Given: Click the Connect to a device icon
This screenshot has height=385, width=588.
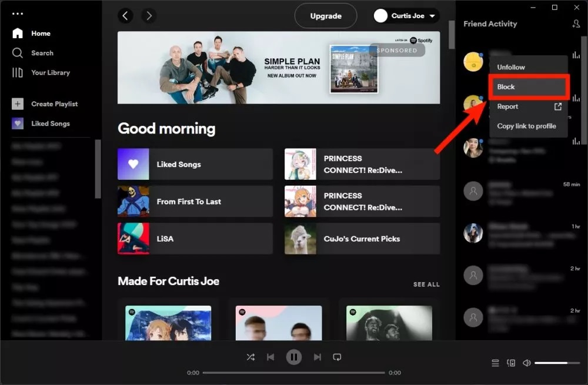Looking at the screenshot, I should (x=510, y=363).
